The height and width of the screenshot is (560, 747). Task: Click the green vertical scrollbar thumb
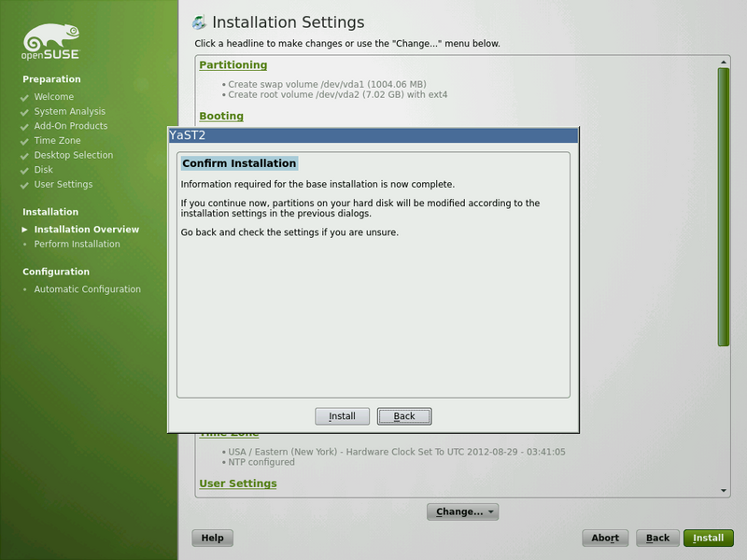coord(724,206)
